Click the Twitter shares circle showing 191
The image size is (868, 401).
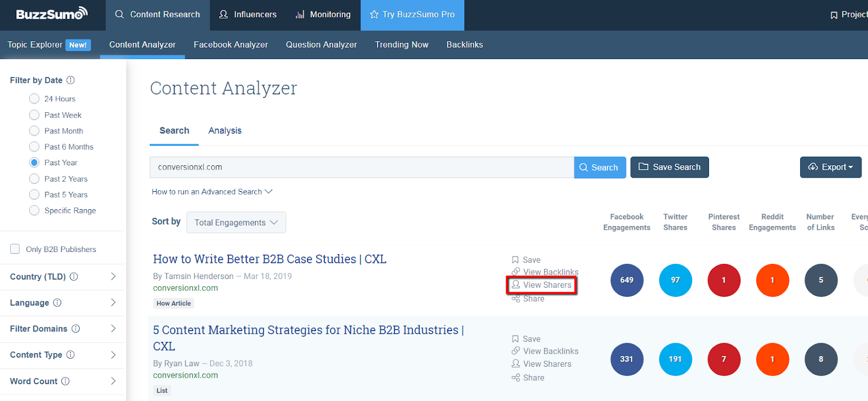coord(675,359)
